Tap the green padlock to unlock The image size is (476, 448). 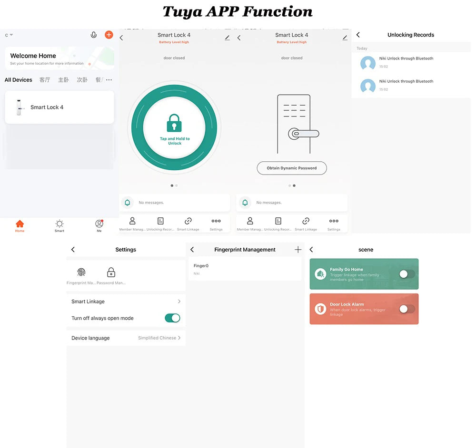(x=174, y=122)
